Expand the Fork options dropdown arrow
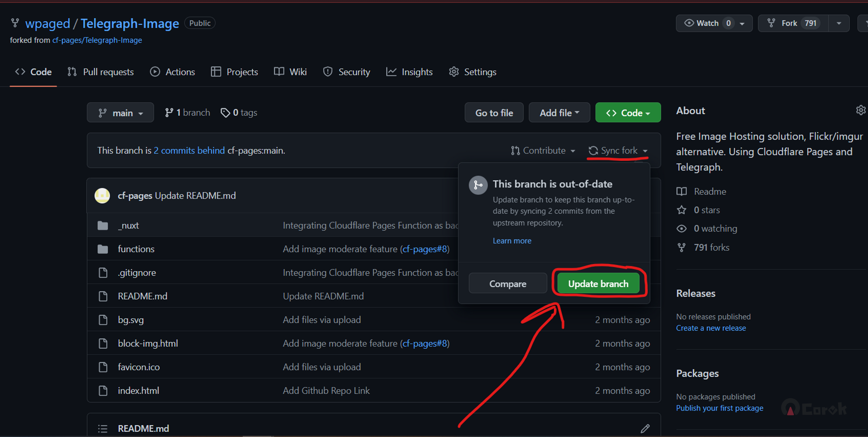868x437 pixels. (838, 23)
